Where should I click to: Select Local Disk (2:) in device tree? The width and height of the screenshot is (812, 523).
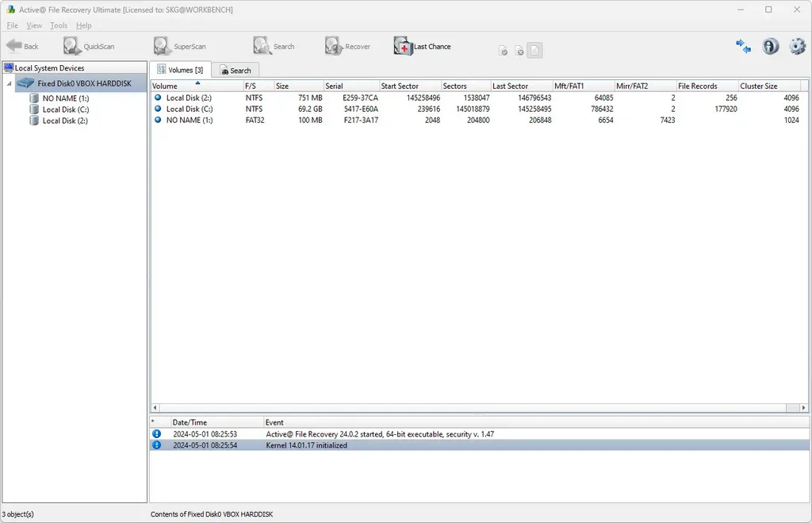[x=65, y=121]
